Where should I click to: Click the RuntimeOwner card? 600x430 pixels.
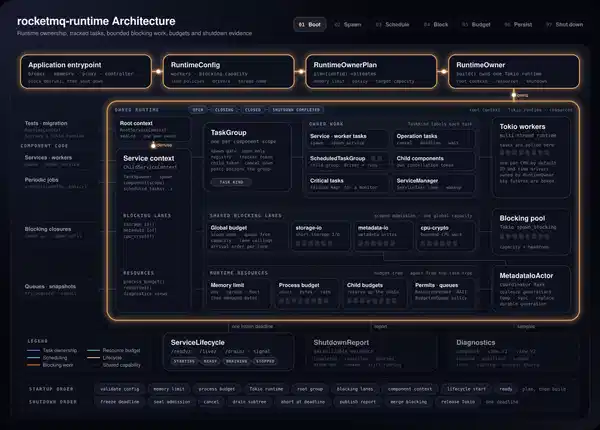click(514, 72)
